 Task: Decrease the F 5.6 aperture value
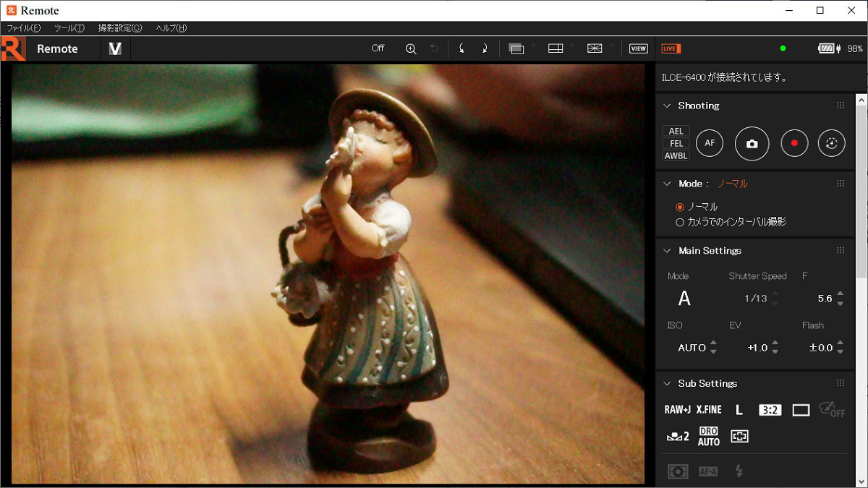coord(841,303)
